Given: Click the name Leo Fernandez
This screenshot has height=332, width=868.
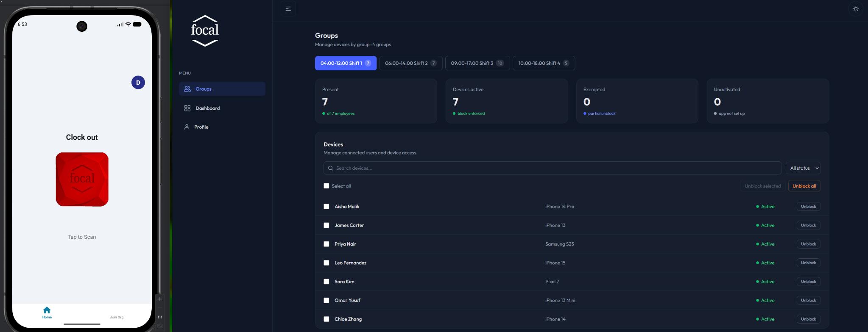Looking at the screenshot, I should [350, 263].
